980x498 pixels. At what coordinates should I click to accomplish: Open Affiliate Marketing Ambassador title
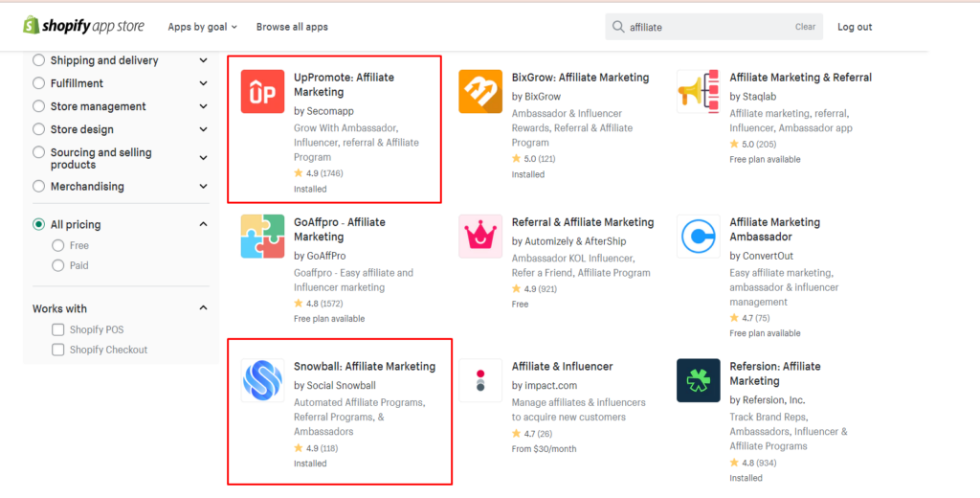pyautogui.click(x=777, y=230)
